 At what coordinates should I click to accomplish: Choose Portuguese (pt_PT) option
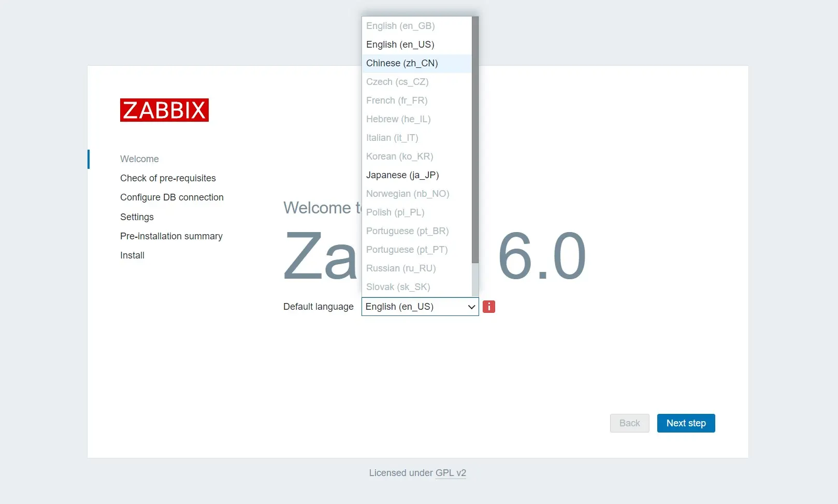point(417,250)
